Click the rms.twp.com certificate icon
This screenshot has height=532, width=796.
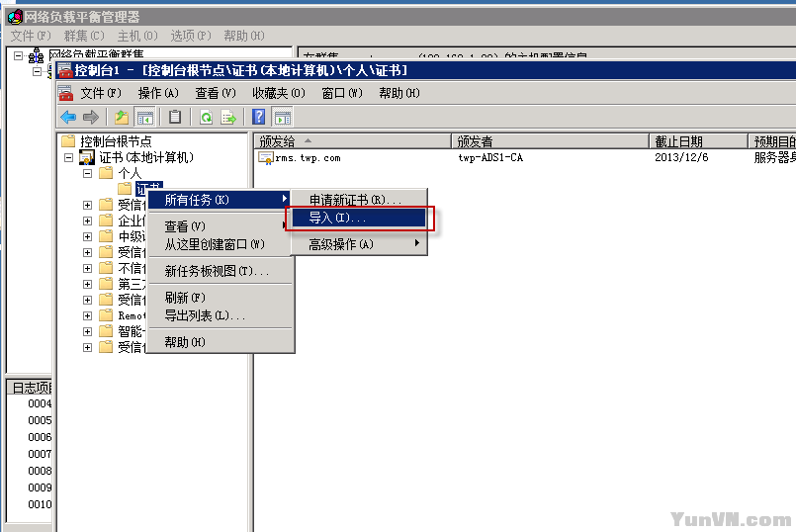[x=266, y=158]
